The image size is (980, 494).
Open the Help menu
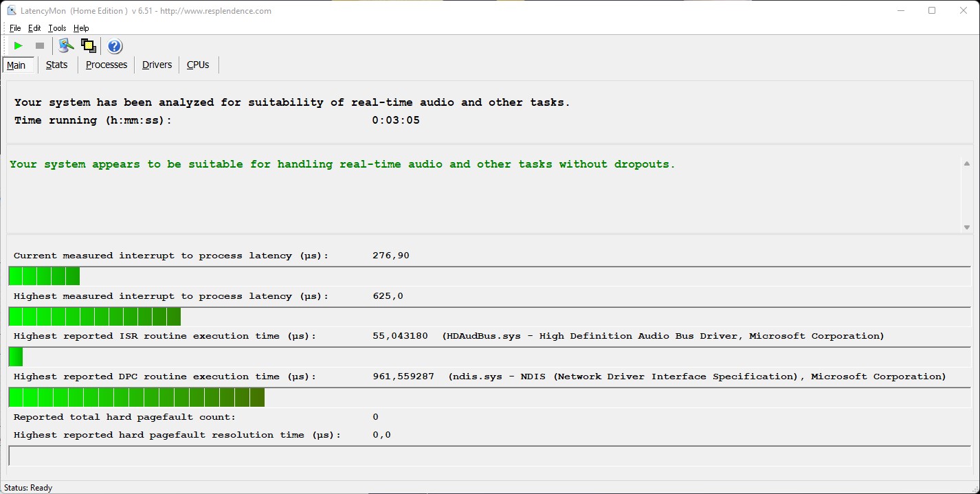(81, 28)
